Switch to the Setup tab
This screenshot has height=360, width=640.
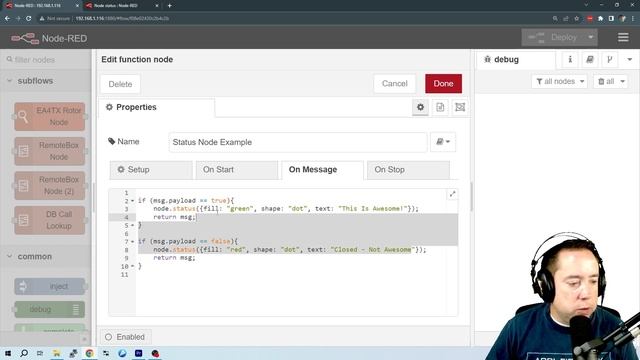point(151,170)
